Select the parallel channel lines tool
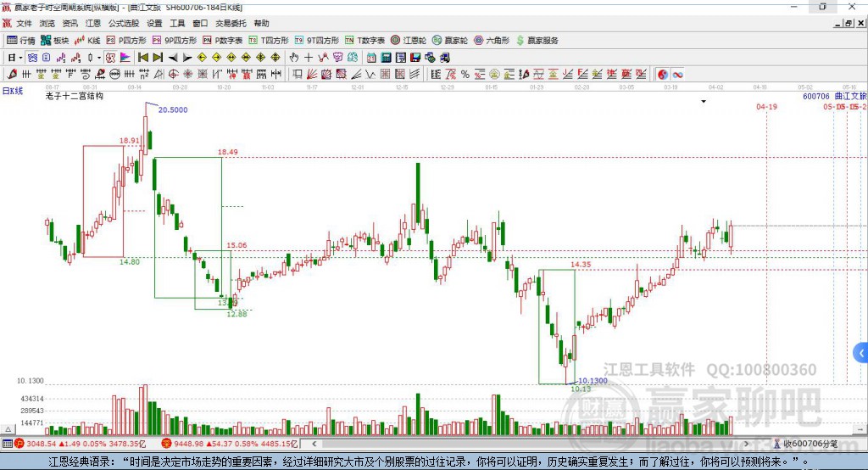The height and width of the screenshot is (470, 868). (x=414, y=75)
